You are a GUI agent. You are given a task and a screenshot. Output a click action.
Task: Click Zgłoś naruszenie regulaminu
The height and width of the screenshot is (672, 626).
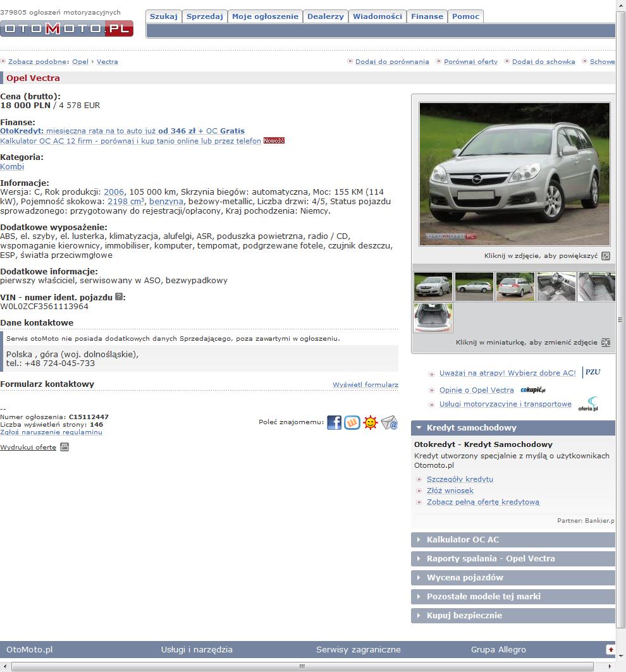51,432
